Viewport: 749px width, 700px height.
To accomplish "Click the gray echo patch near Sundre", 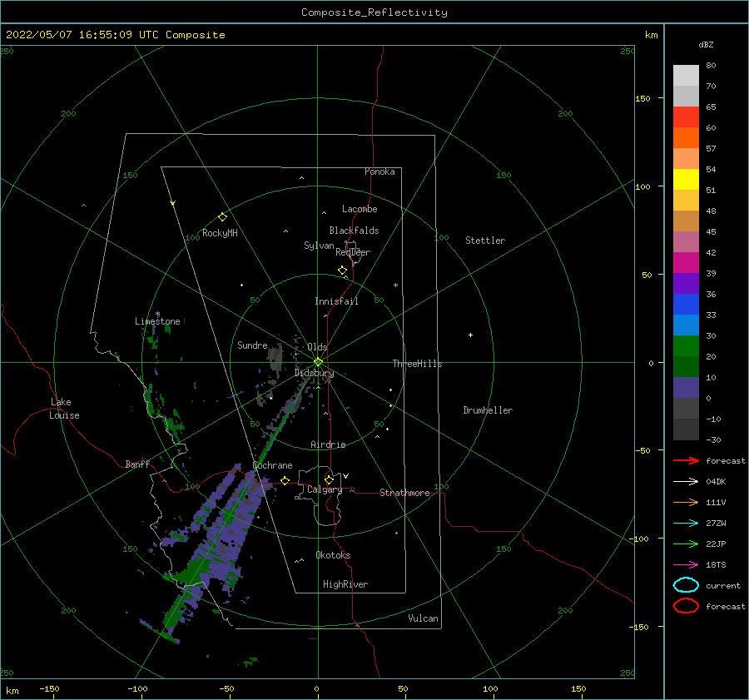I will click(275, 359).
